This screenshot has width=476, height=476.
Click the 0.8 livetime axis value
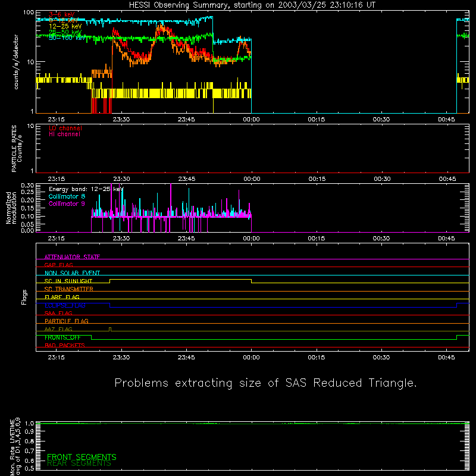point(29,441)
